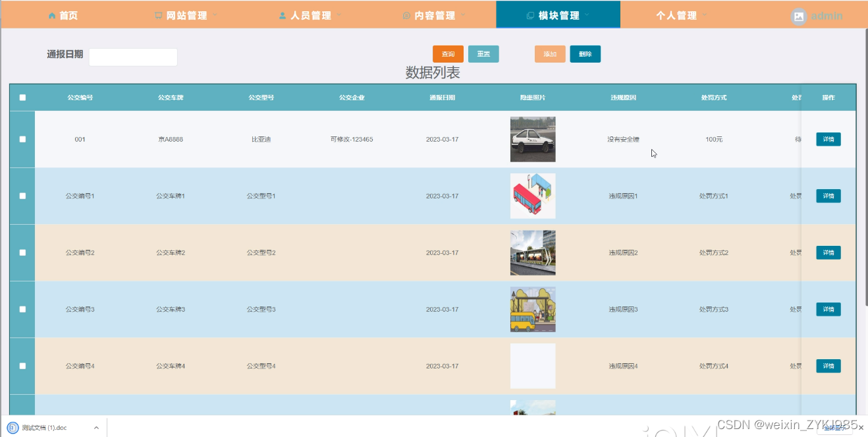Open 详情 for row 公交编号2

[x=828, y=252]
